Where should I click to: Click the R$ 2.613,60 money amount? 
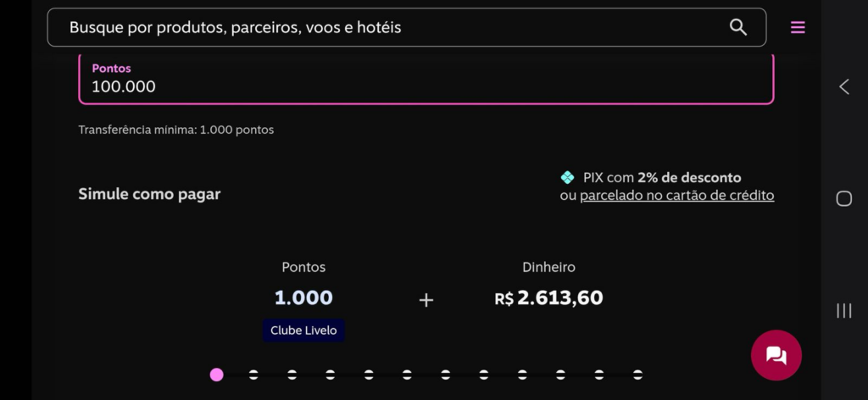click(548, 298)
